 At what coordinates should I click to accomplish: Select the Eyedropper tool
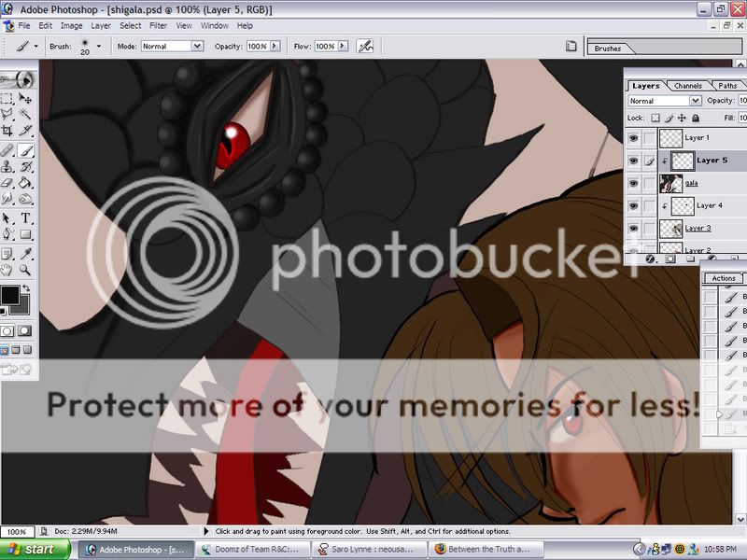[25, 254]
